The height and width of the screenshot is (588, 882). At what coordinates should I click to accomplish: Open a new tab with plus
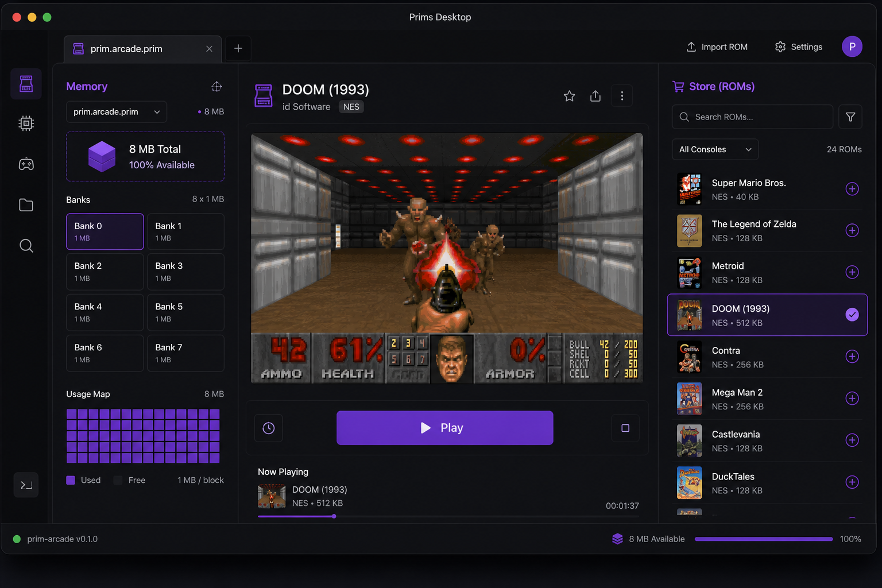(x=238, y=49)
